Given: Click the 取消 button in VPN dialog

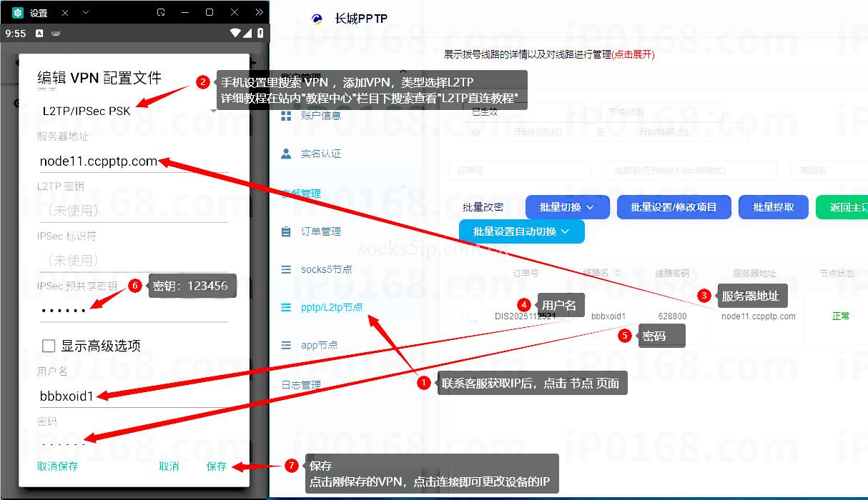Looking at the screenshot, I should pos(169,466).
